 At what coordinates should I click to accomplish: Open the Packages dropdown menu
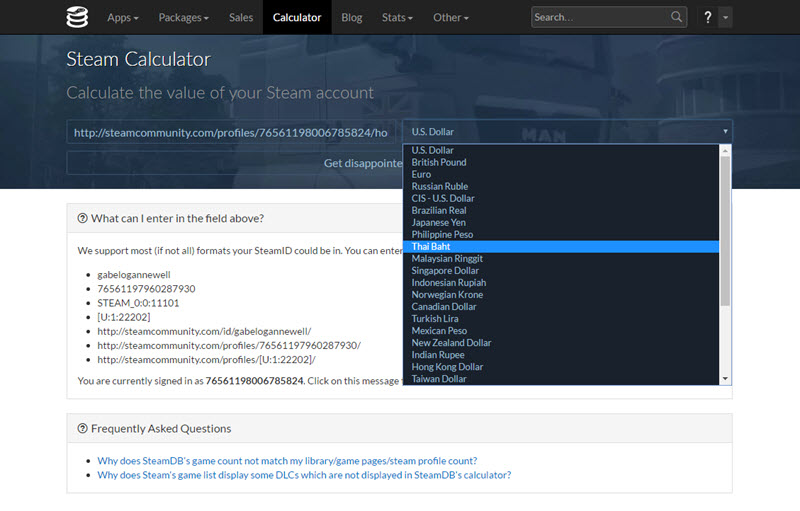pyautogui.click(x=183, y=17)
